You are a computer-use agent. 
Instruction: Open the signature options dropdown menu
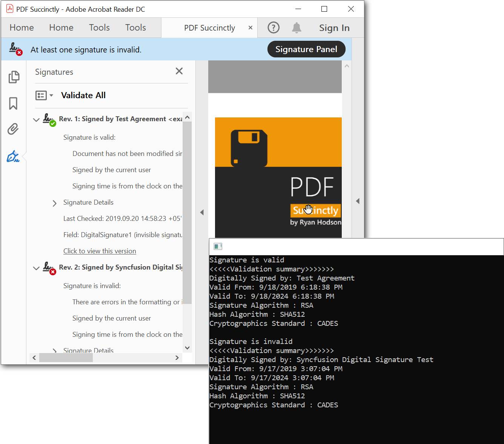(44, 96)
